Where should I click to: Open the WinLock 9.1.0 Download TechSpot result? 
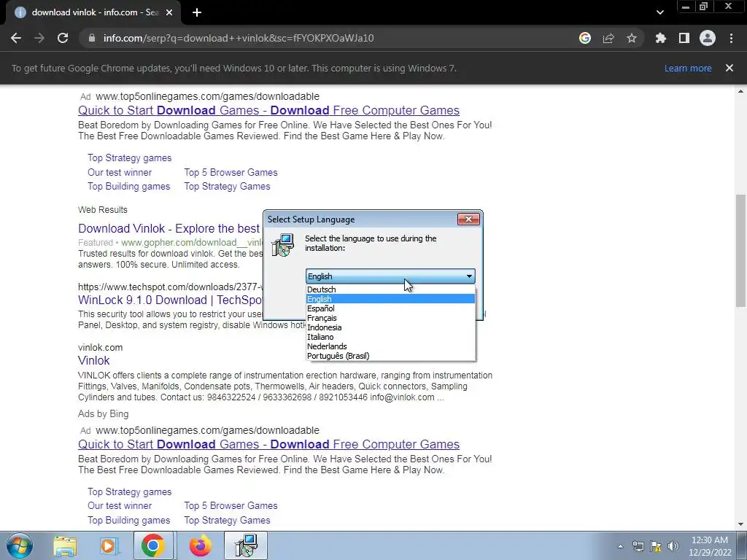click(171, 300)
